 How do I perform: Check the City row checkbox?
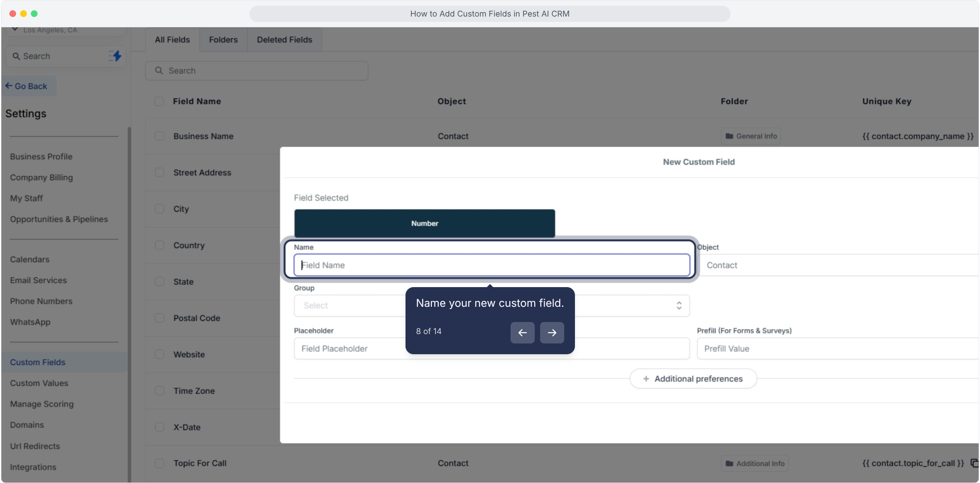160,209
